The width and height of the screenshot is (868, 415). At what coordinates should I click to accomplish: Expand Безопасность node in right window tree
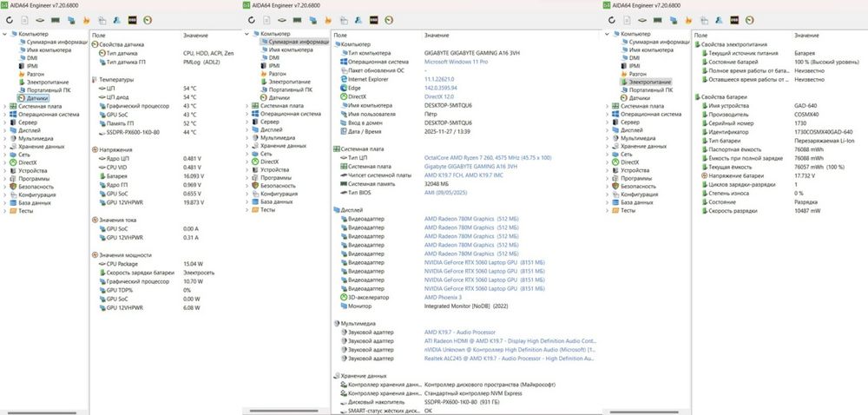click(x=608, y=187)
